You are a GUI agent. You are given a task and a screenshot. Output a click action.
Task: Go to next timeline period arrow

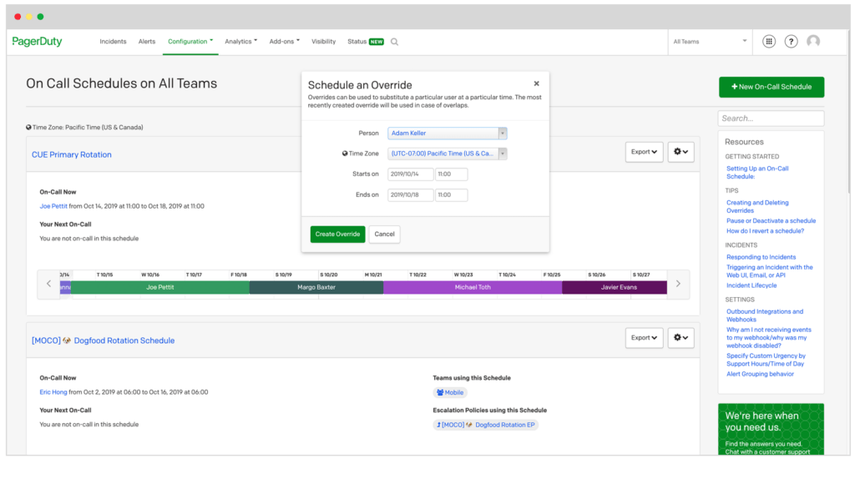[678, 284]
